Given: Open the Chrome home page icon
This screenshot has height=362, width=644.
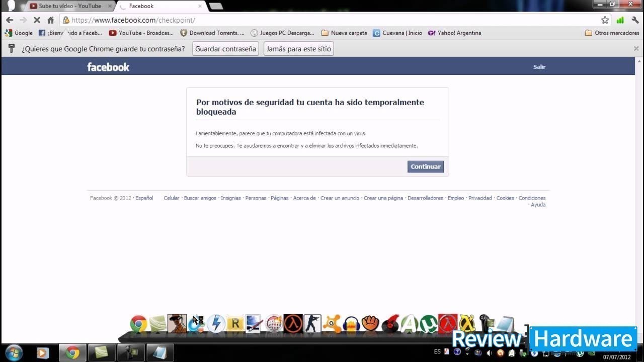Looking at the screenshot, I should pyautogui.click(x=50, y=20).
